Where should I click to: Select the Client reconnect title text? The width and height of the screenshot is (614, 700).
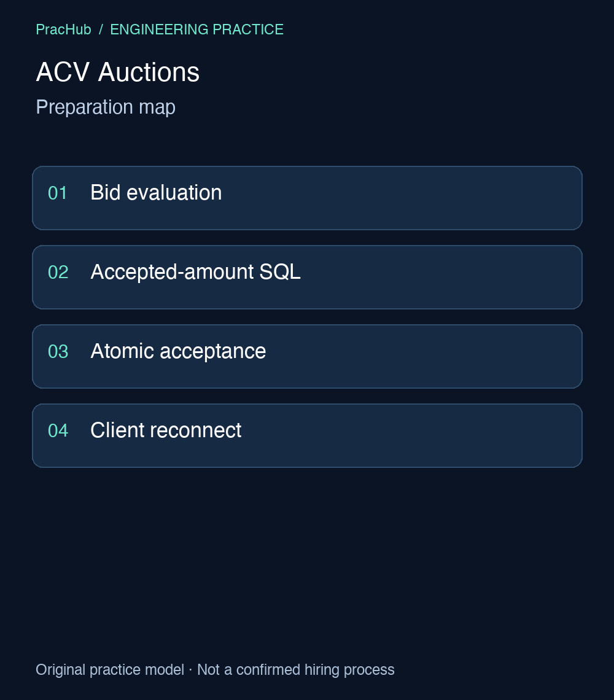coord(166,430)
